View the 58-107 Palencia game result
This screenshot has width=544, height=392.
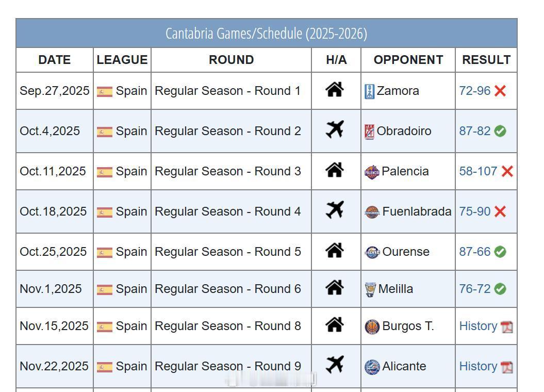(478, 171)
